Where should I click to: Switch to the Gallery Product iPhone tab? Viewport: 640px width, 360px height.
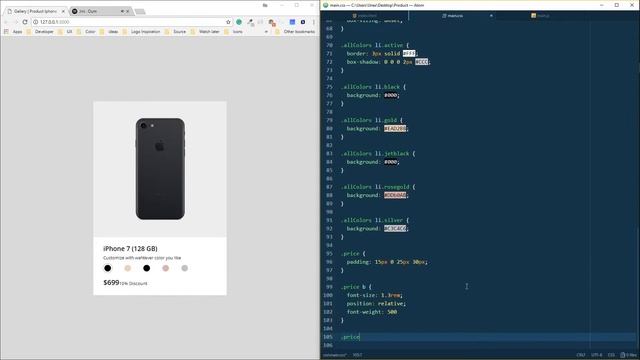[x=35, y=11]
